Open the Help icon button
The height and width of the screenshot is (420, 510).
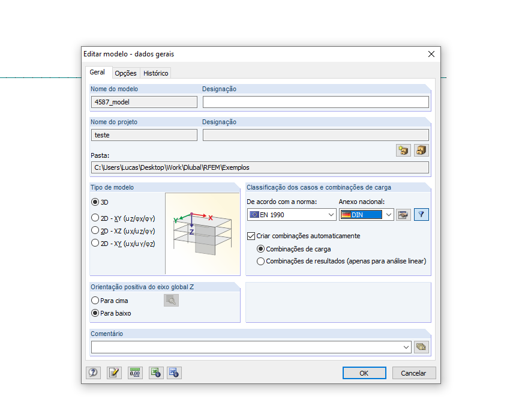click(x=93, y=373)
